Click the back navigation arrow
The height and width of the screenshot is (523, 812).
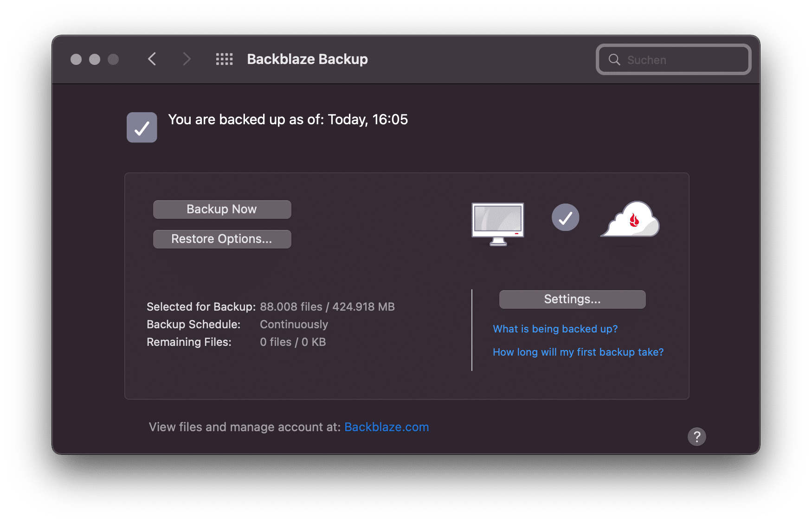pyautogui.click(x=152, y=59)
